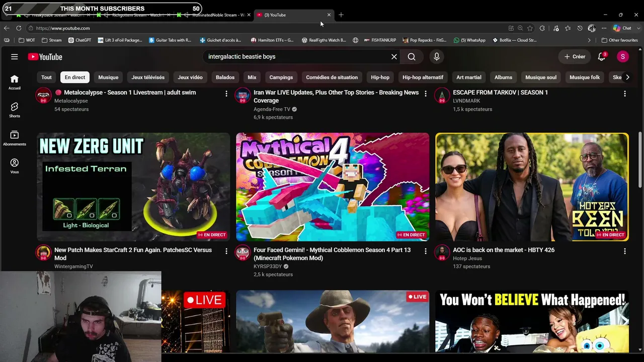Switch to the (3) YouTube browser tab
Image resolution: width=644 pixels, height=362 pixels.
294,15
